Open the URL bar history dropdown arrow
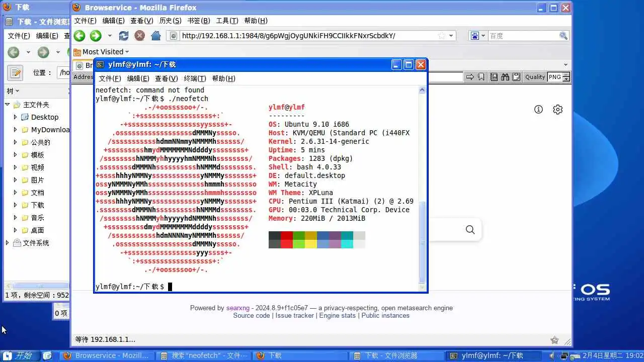The height and width of the screenshot is (362, 644). [x=451, y=36]
